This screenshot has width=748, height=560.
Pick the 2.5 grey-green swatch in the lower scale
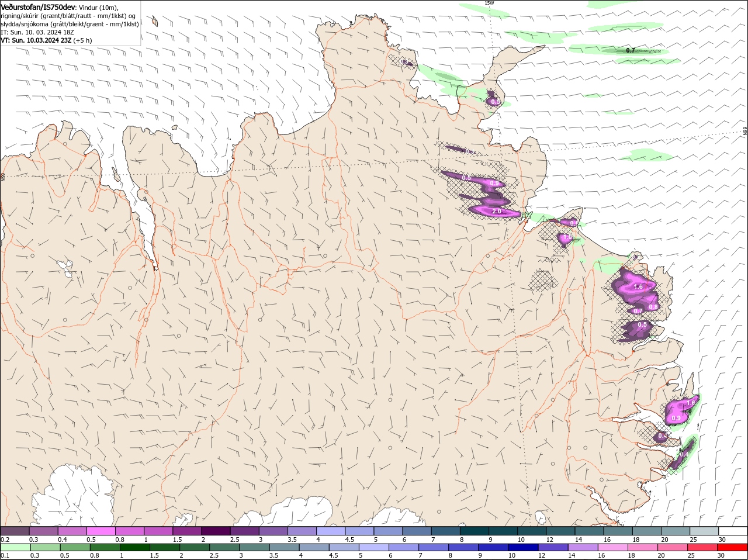coord(225,547)
